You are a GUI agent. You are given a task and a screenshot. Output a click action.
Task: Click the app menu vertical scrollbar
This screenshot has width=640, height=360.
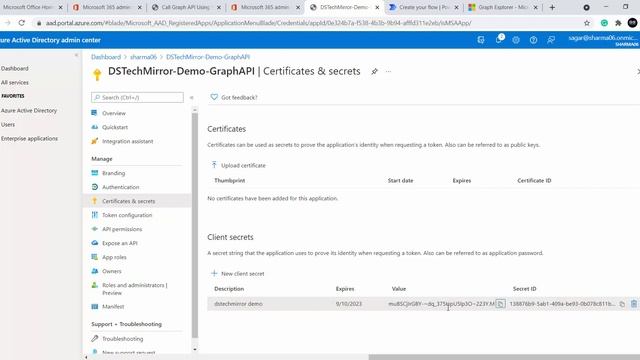195,225
